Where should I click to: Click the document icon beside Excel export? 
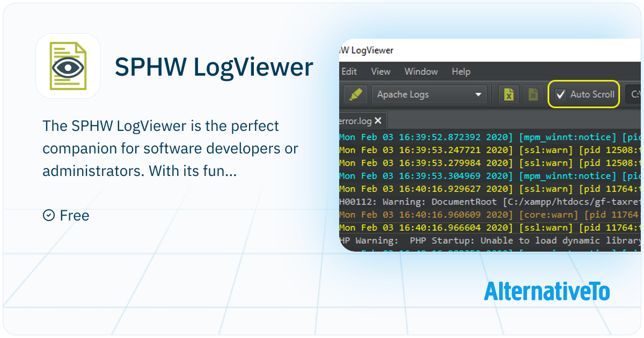click(x=533, y=94)
